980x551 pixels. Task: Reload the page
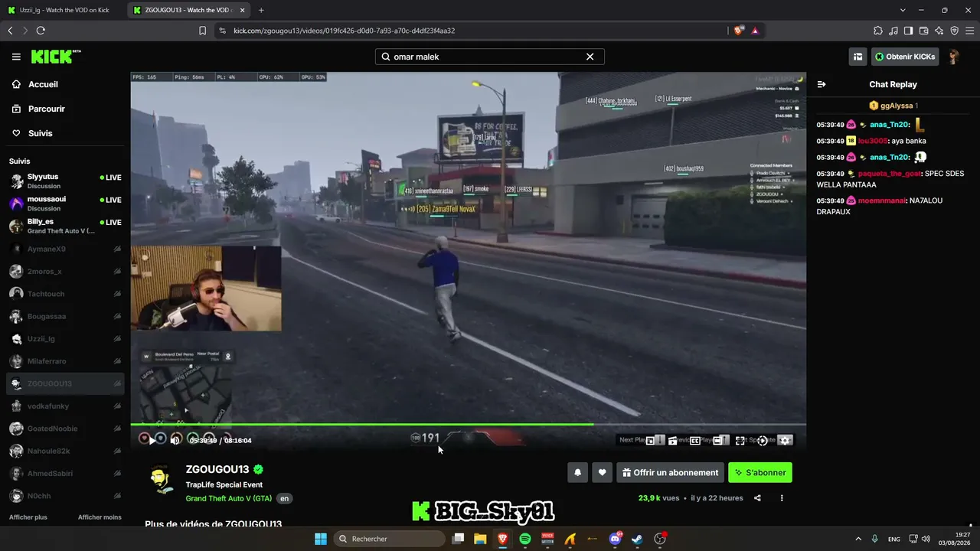41,31
